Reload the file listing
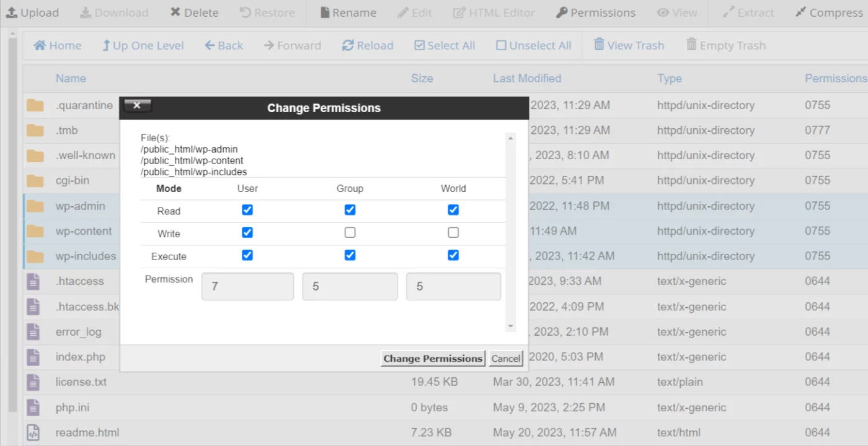This screenshot has height=446, width=868. point(368,45)
